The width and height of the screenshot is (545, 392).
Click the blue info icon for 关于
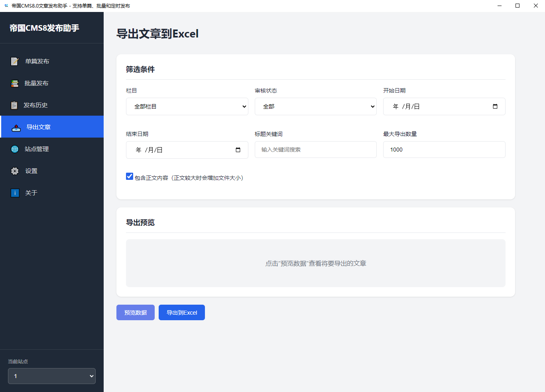pyautogui.click(x=15, y=193)
